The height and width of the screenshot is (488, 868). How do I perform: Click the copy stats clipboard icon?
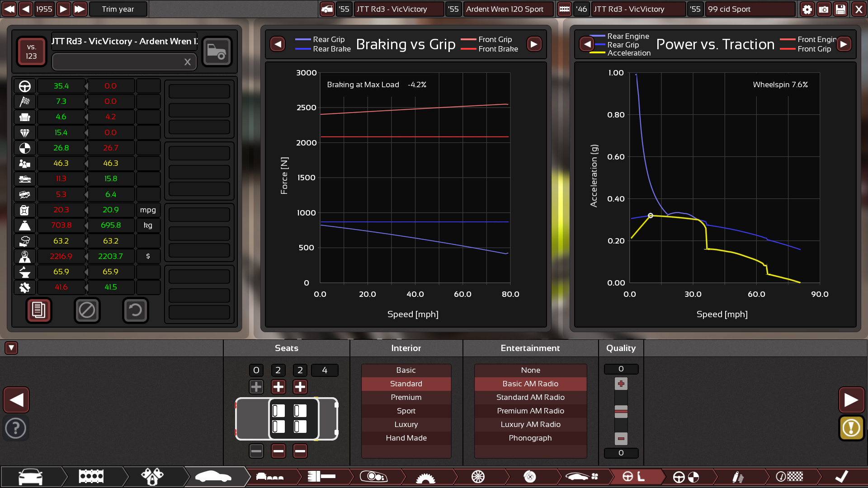(39, 310)
